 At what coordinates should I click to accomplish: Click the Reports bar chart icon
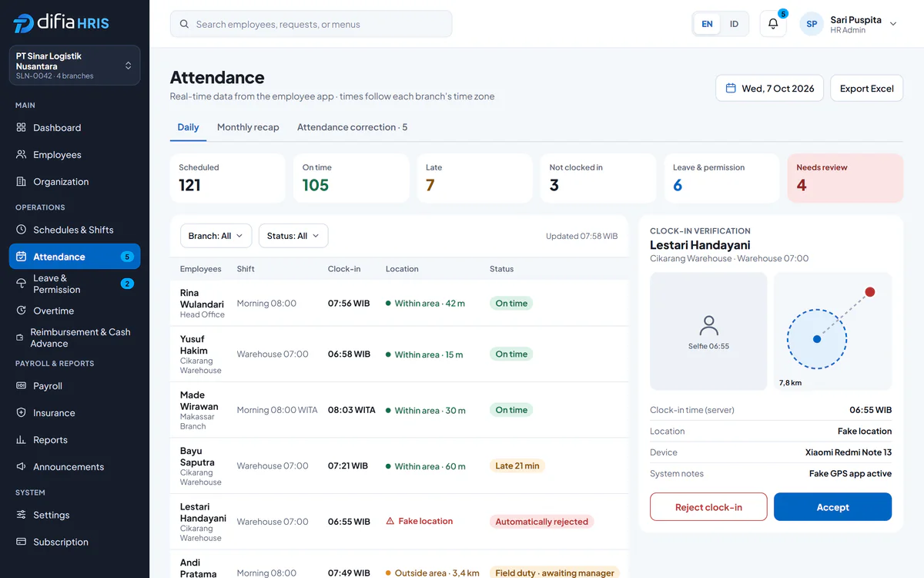click(x=22, y=439)
